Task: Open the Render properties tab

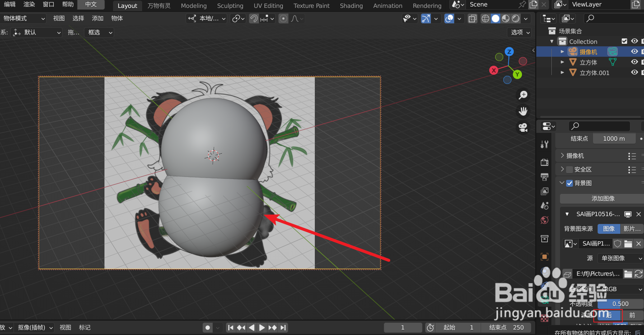Action: (x=545, y=162)
